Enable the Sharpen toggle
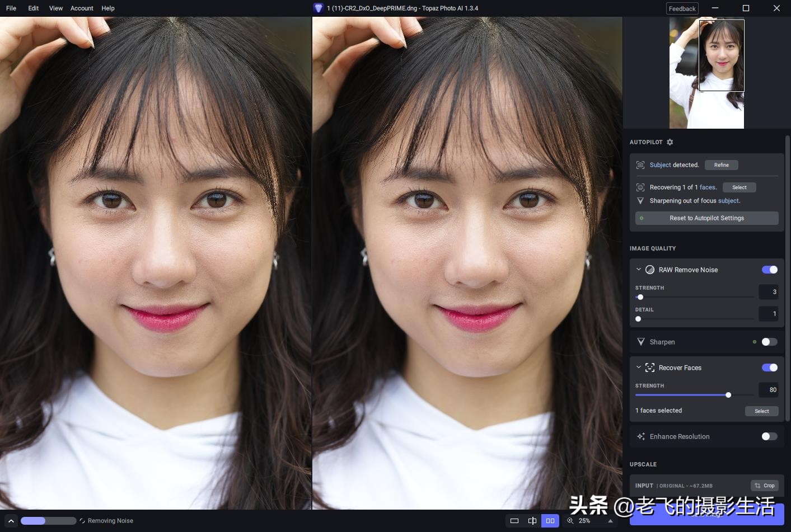Screen dimensions: 791x532 [x=769, y=342]
